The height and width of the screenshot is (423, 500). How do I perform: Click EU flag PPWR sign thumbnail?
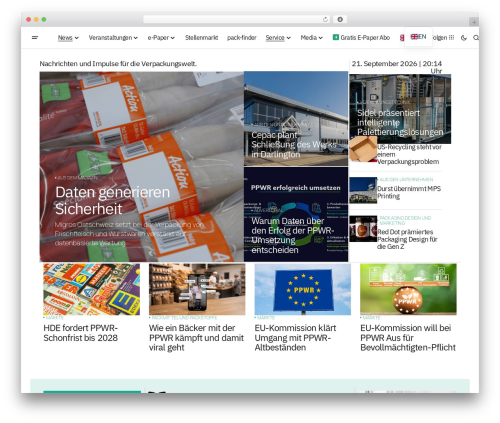pyautogui.click(x=303, y=289)
